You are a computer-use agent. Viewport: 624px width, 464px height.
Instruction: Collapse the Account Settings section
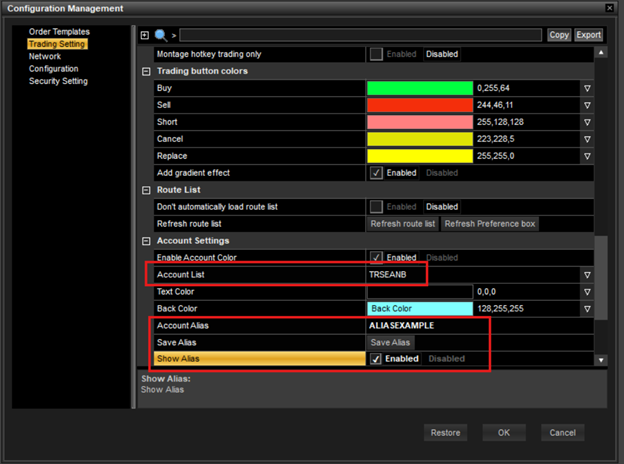pos(147,240)
